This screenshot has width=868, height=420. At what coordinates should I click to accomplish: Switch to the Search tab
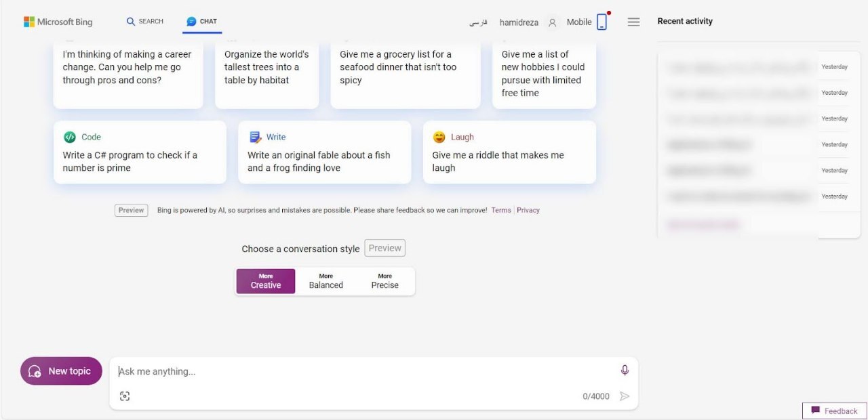tap(145, 22)
